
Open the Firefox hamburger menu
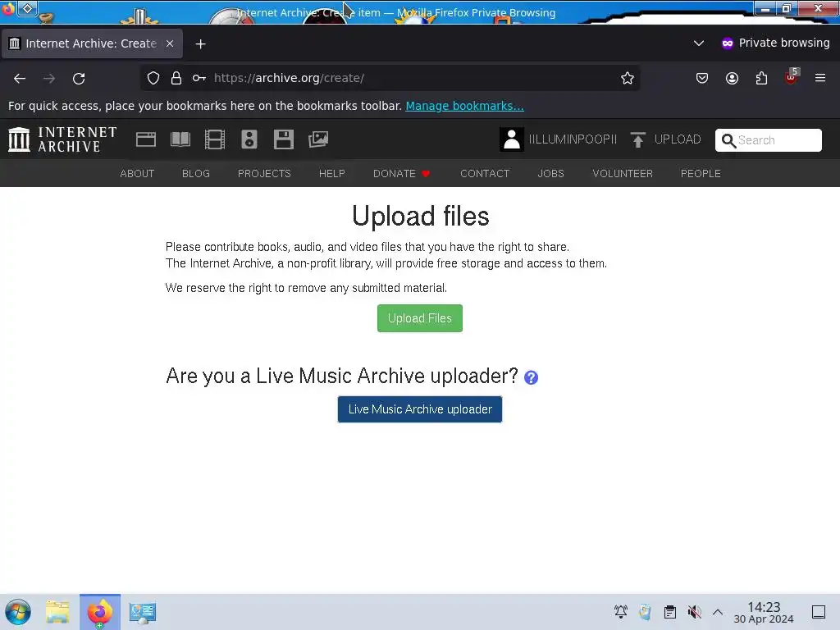click(x=820, y=78)
